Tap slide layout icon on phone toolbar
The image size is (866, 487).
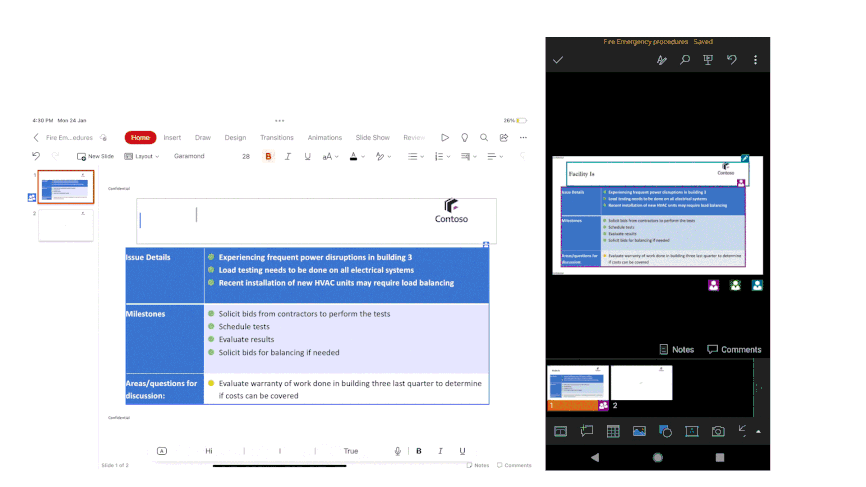pos(561,431)
